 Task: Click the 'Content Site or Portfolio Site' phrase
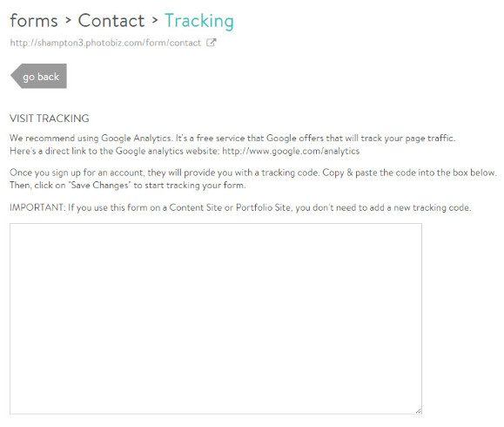pyautogui.click(x=230, y=207)
